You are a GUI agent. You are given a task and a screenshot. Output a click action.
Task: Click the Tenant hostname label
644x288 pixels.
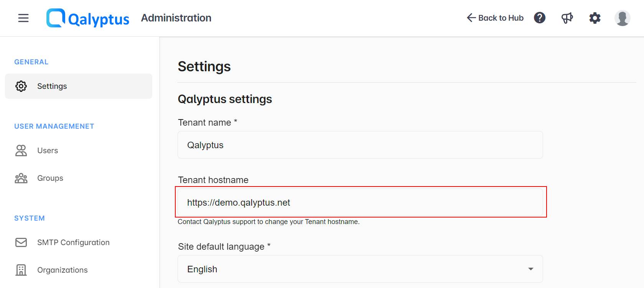pos(213,180)
